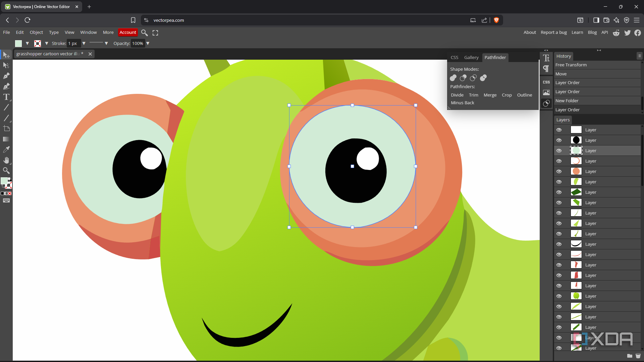This screenshot has width=644, height=362.
Task: Open the Learn link
Action: point(577,33)
